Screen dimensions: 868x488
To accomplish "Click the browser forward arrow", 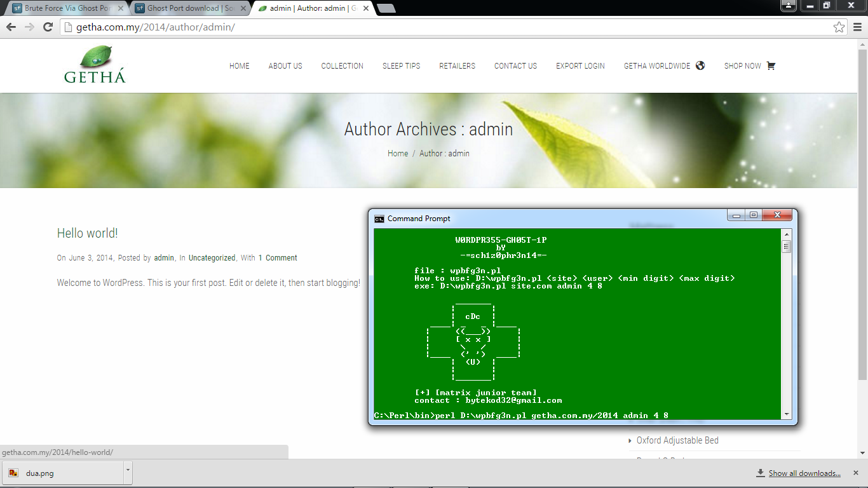I will (x=29, y=27).
